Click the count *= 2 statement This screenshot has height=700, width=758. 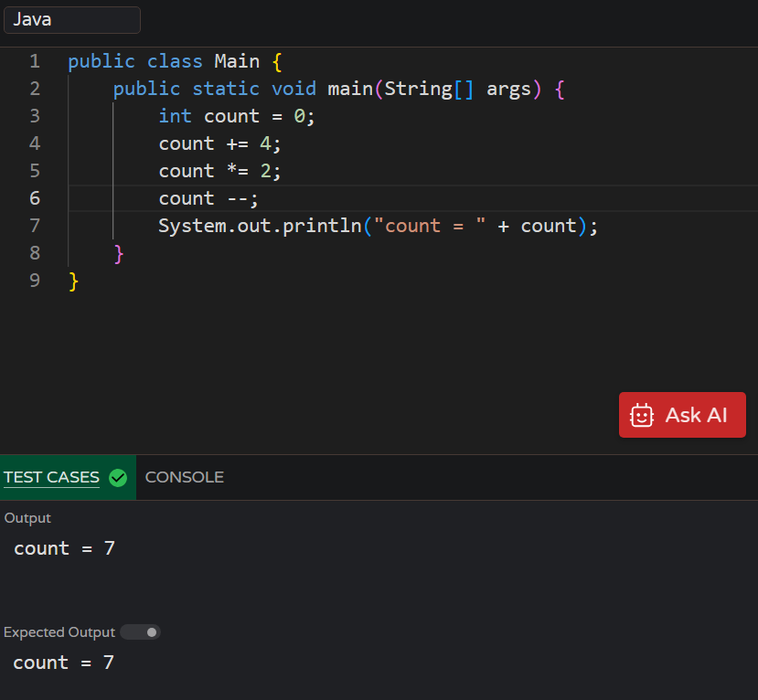coord(219,170)
